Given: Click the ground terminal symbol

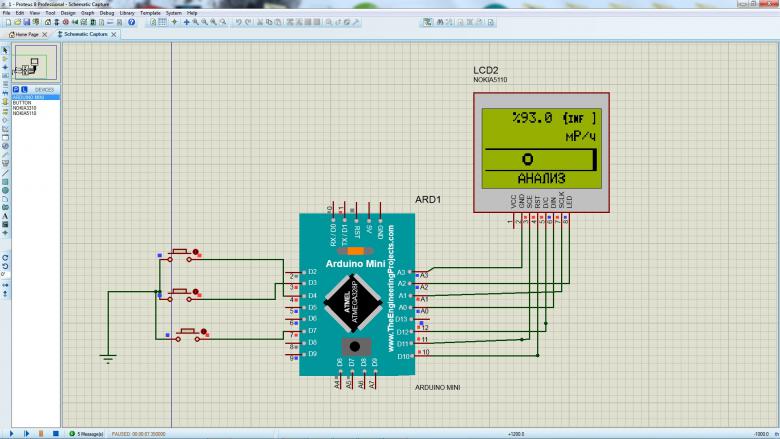Looking at the screenshot, I should point(108,359).
